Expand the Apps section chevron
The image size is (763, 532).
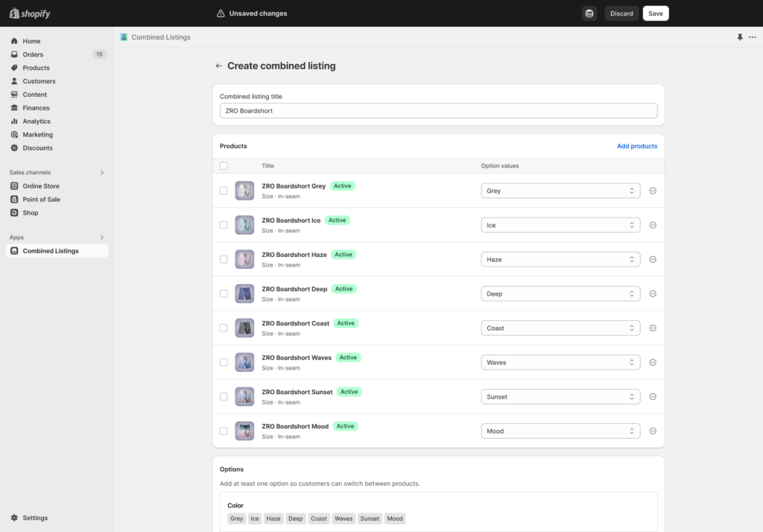pyautogui.click(x=101, y=237)
